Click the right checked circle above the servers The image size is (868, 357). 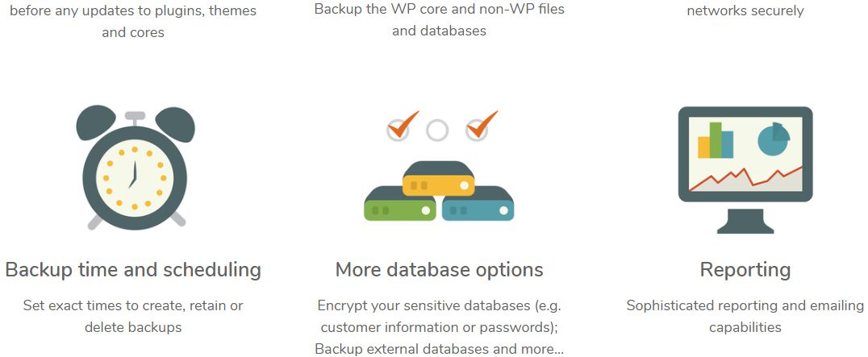click(477, 129)
